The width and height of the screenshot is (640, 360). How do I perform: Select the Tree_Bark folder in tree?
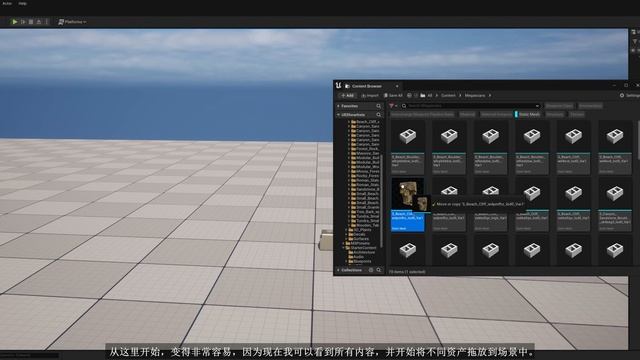pyautogui.click(x=365, y=212)
